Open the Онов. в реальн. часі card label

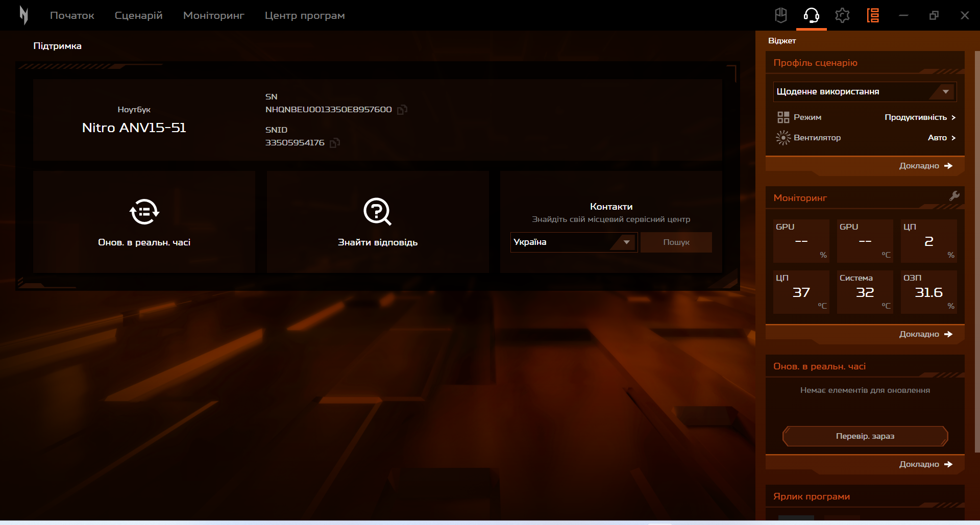(x=144, y=242)
